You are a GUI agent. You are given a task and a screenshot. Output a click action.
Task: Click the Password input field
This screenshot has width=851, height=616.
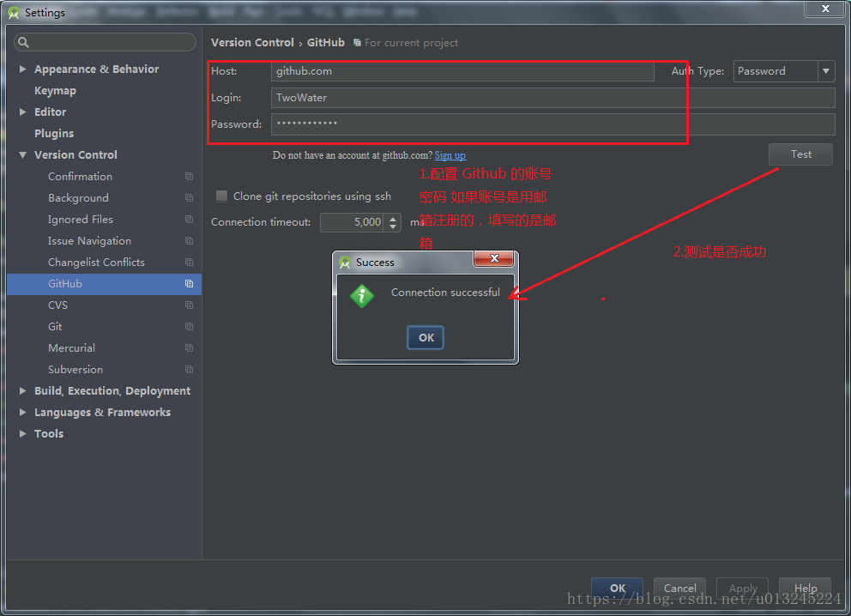[553, 124]
